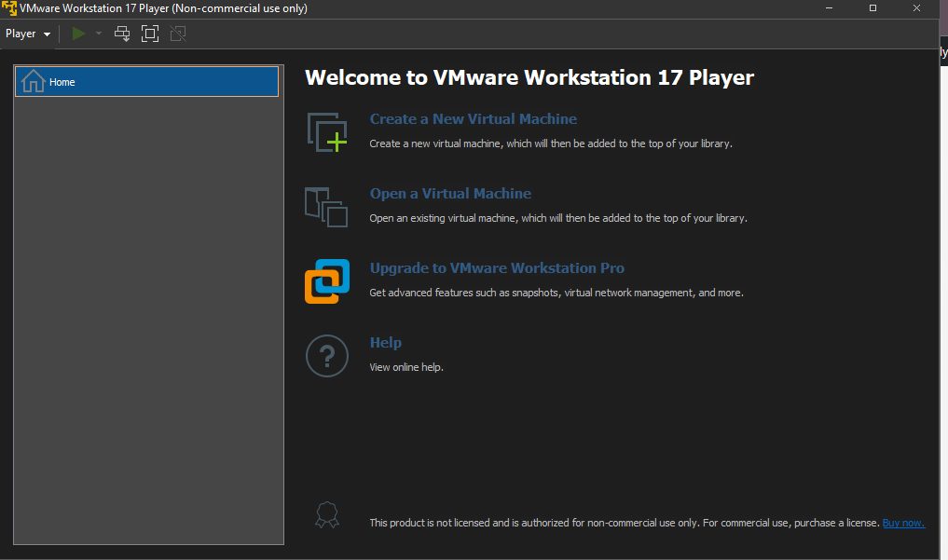Minimize the VMware Player window

point(829,8)
